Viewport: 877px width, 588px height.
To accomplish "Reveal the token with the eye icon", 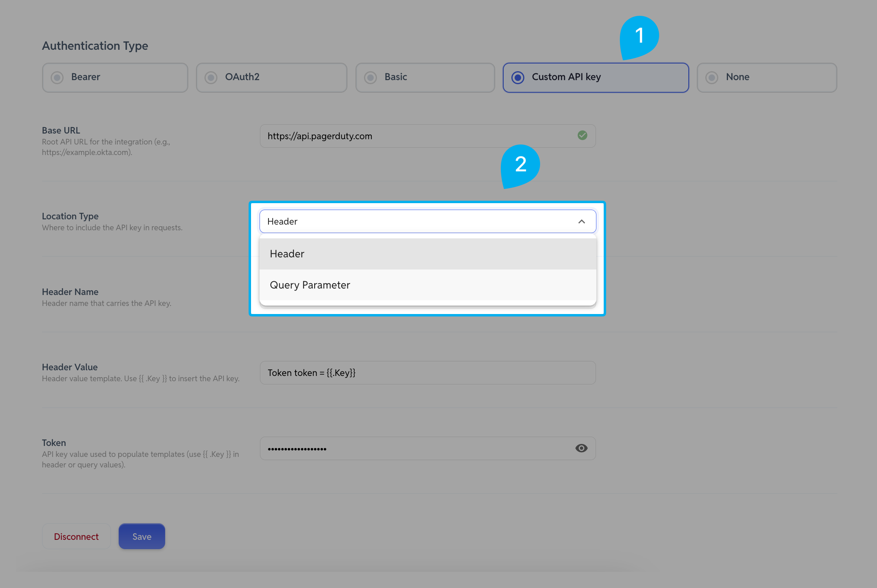I will tap(581, 448).
